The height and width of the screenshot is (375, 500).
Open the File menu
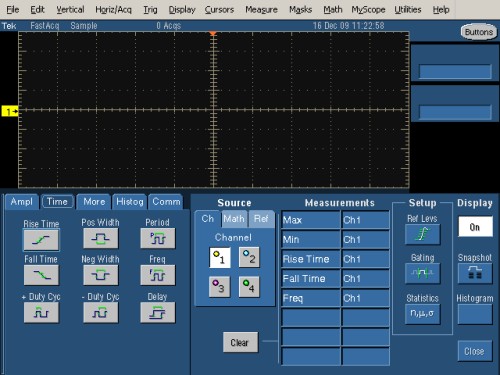click(13, 10)
